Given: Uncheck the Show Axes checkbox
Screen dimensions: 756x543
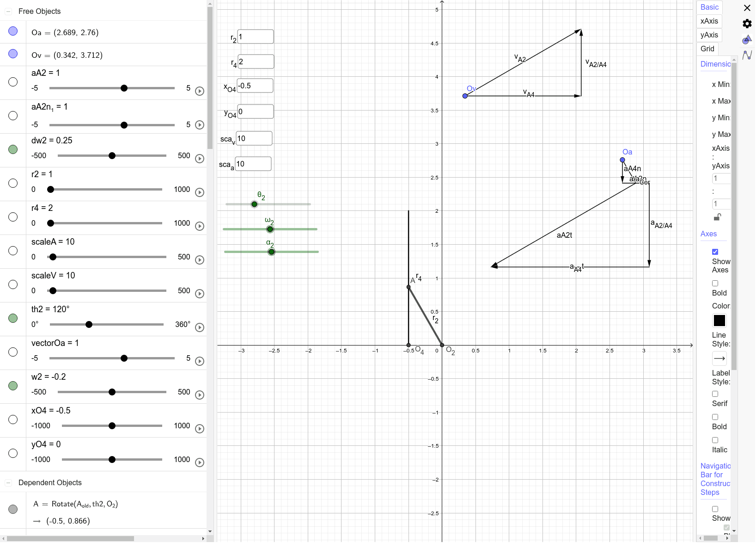Looking at the screenshot, I should tap(715, 252).
